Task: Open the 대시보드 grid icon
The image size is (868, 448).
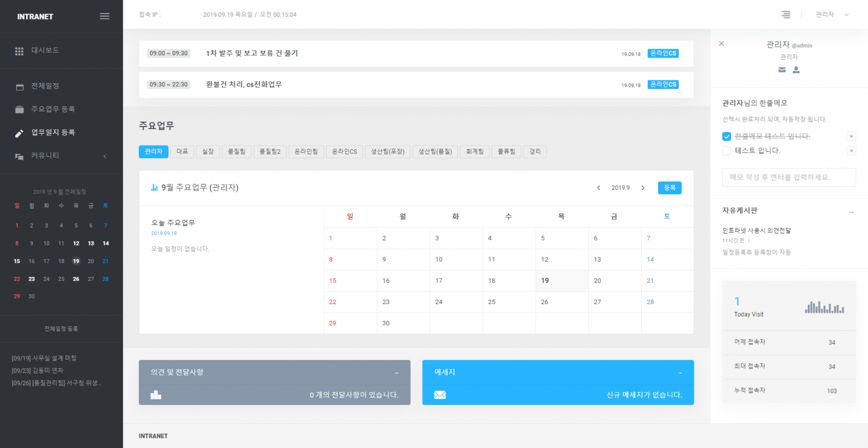Action: pos(20,51)
